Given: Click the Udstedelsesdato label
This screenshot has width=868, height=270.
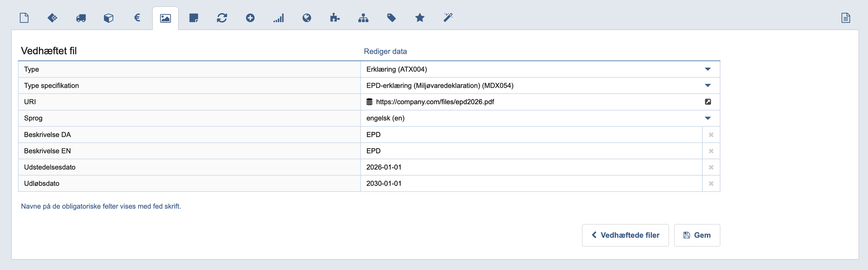Looking at the screenshot, I should coord(50,167).
